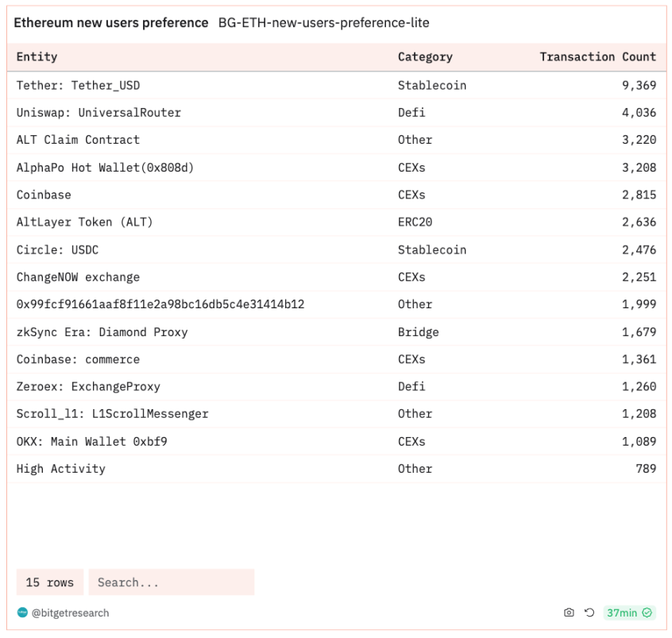Click the zkSync Era: Diamond Proxy row
The width and height of the screenshot is (672, 638).
(102, 332)
